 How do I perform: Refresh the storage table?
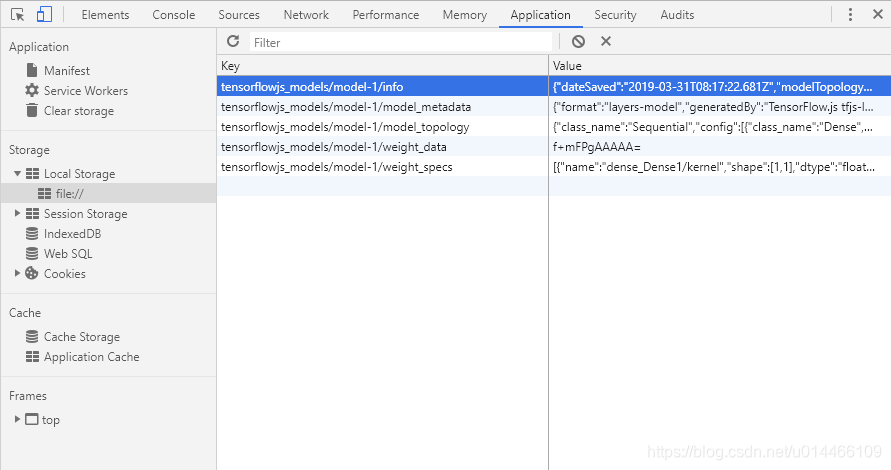tap(233, 41)
